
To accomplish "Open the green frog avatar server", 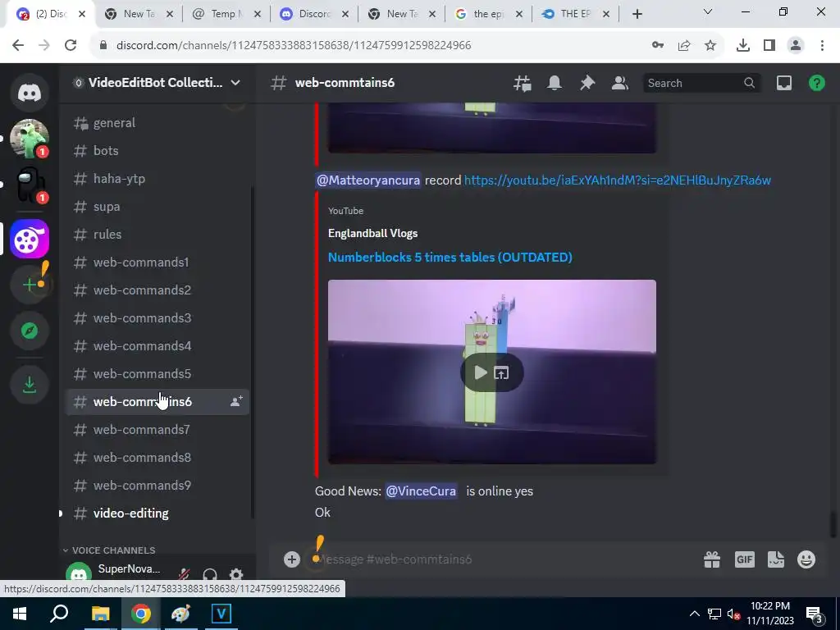I will coord(30,138).
